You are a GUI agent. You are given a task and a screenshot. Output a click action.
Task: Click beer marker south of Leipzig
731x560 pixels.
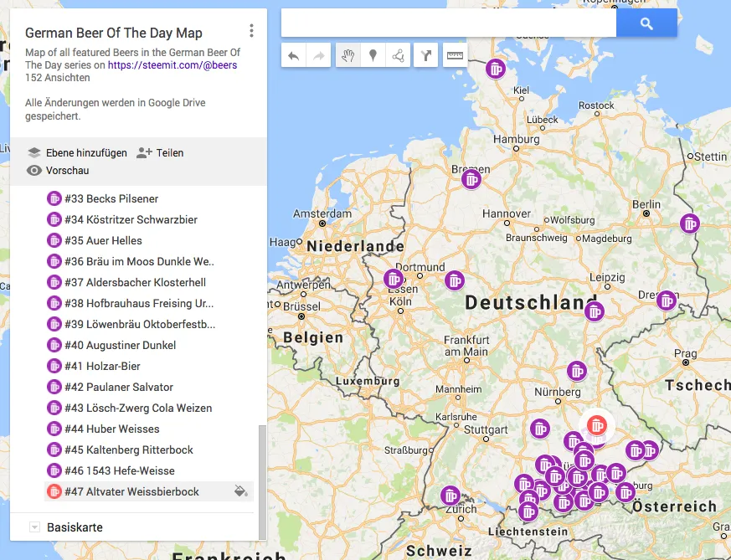(595, 311)
